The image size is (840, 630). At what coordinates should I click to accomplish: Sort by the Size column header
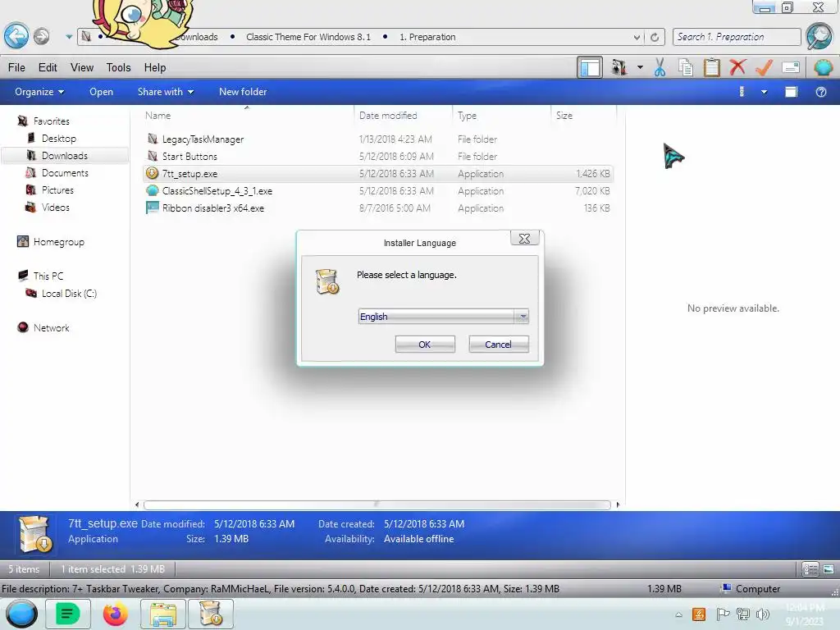point(583,115)
